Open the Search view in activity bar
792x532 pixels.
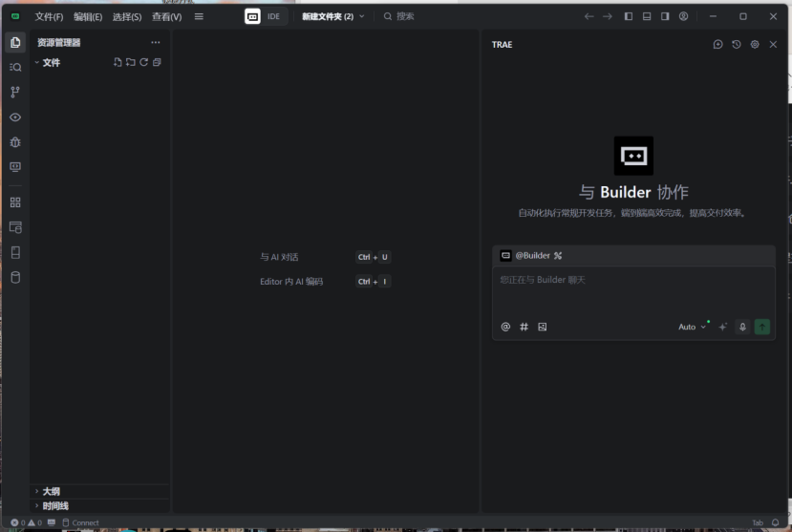(15, 67)
